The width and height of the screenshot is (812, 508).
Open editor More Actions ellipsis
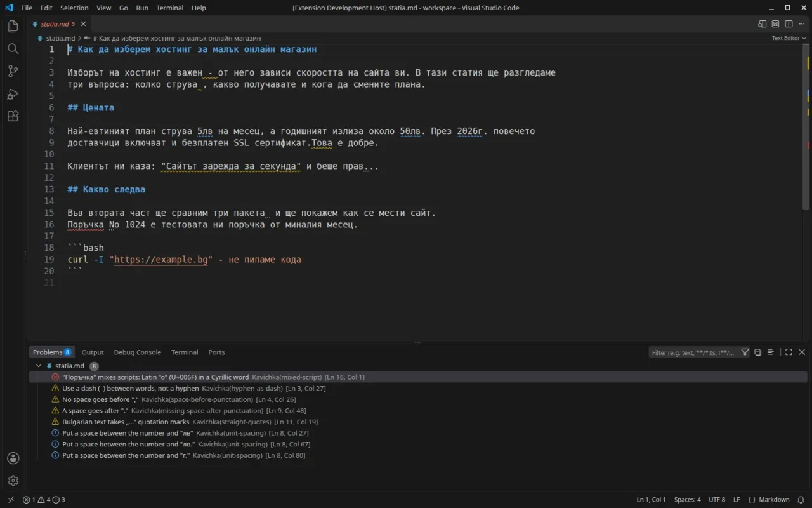click(802, 24)
